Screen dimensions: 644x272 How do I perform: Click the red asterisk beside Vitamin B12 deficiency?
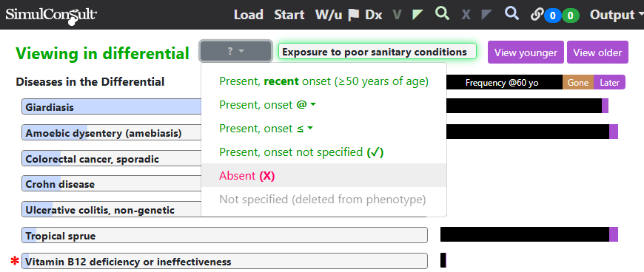point(15,262)
